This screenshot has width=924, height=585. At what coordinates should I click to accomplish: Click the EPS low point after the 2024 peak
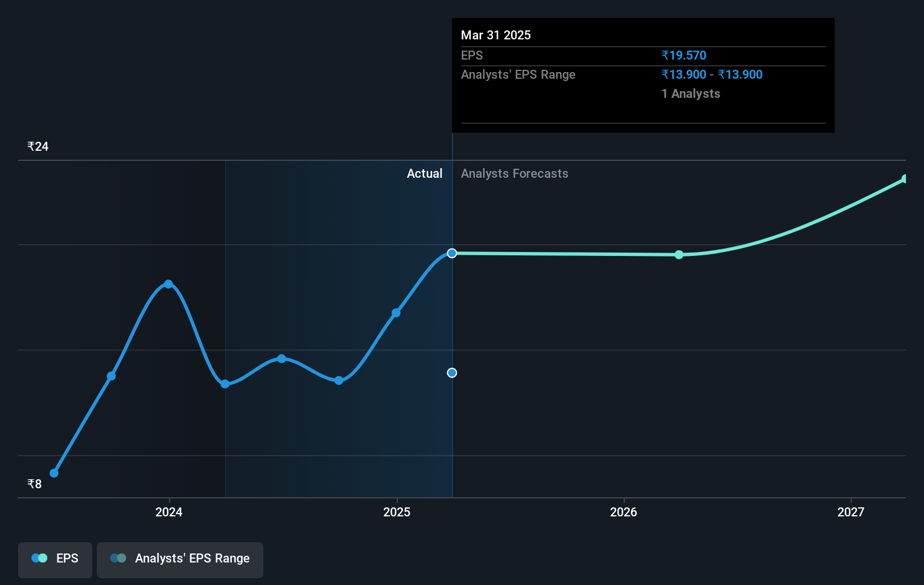pyautogui.click(x=225, y=384)
